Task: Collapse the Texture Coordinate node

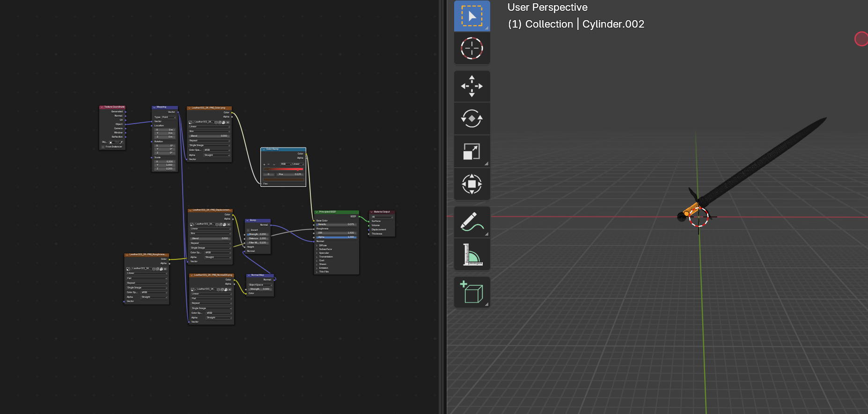Action: (x=102, y=107)
